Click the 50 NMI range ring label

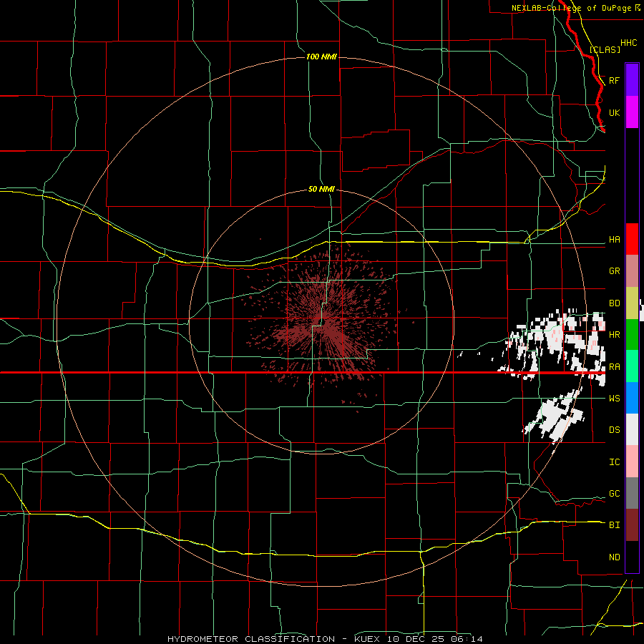tap(321, 190)
